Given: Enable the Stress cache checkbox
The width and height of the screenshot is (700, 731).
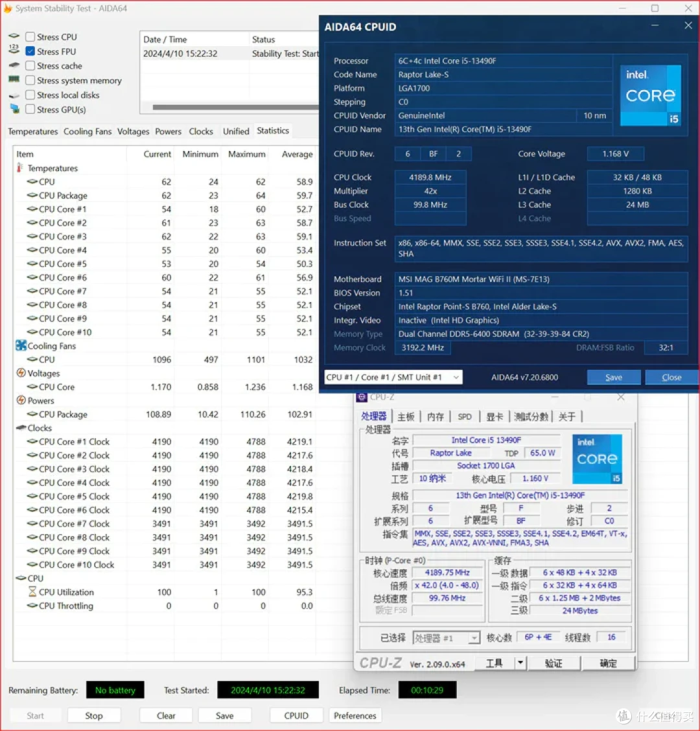Looking at the screenshot, I should (30, 65).
